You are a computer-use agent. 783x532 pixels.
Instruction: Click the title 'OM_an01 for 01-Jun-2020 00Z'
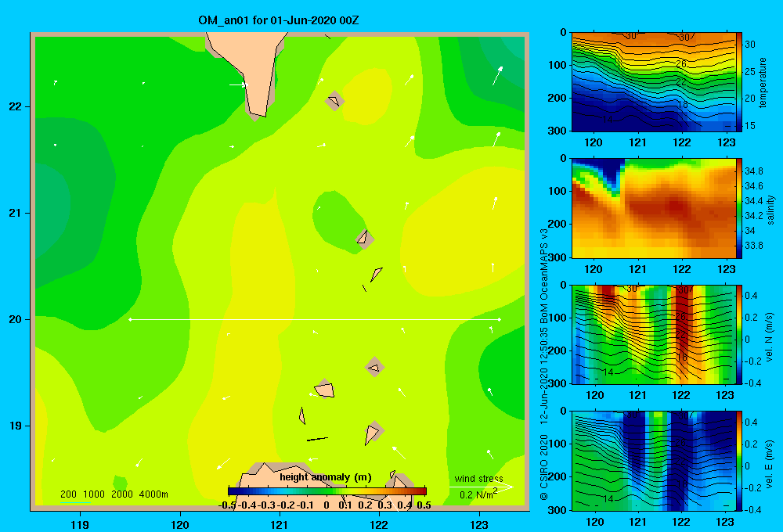(278, 20)
